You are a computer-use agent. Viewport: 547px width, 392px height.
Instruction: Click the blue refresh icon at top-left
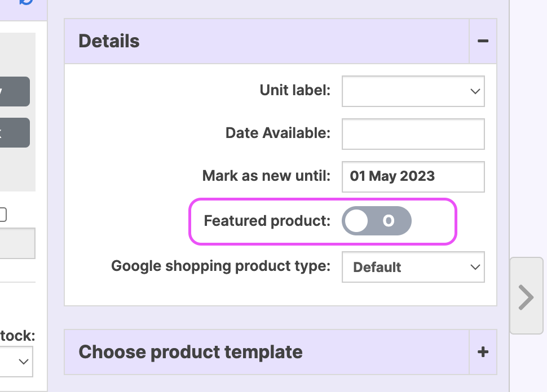click(26, 2)
